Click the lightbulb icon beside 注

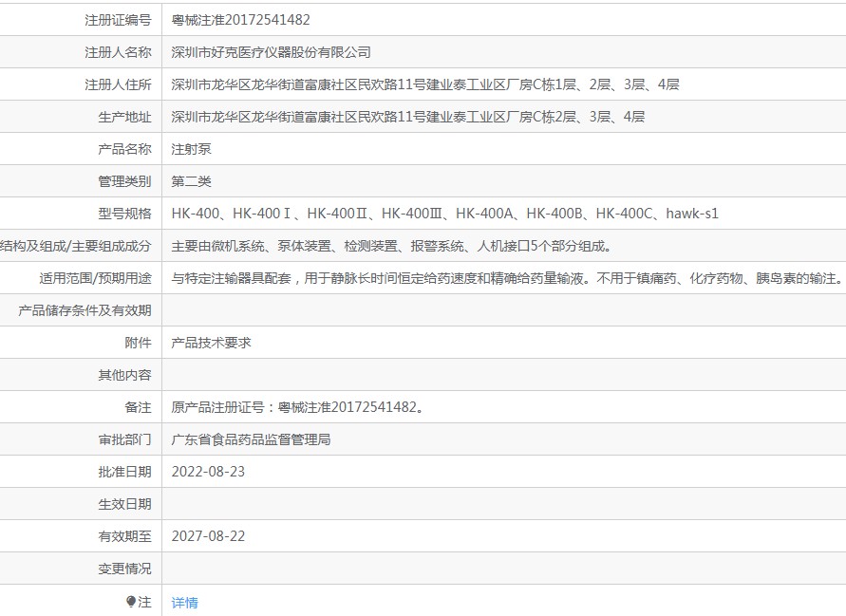(x=131, y=601)
